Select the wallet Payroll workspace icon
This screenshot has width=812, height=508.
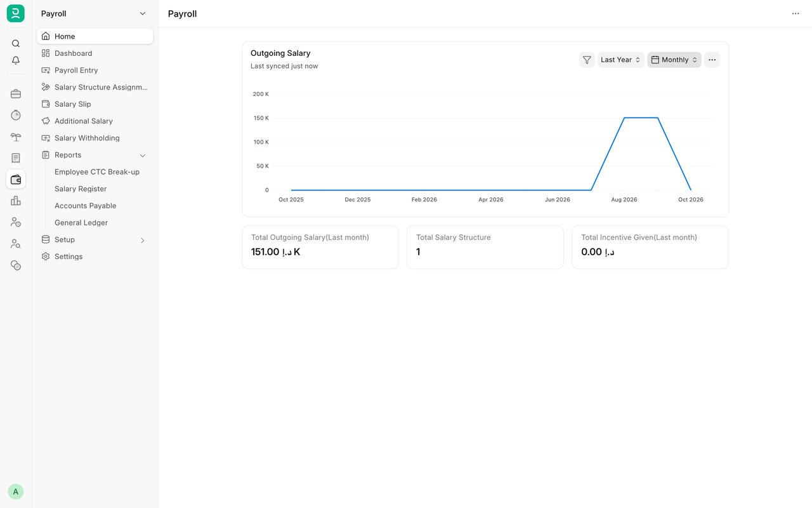tap(16, 180)
